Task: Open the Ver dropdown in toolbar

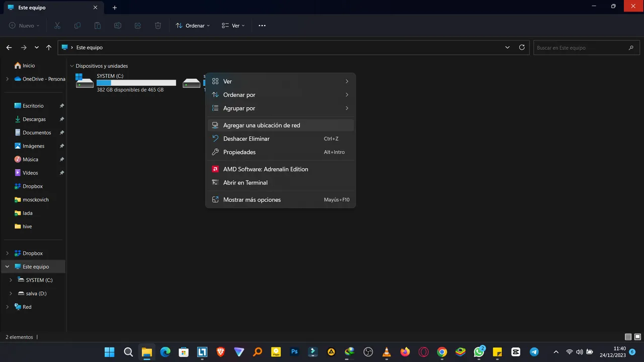Action: click(233, 26)
